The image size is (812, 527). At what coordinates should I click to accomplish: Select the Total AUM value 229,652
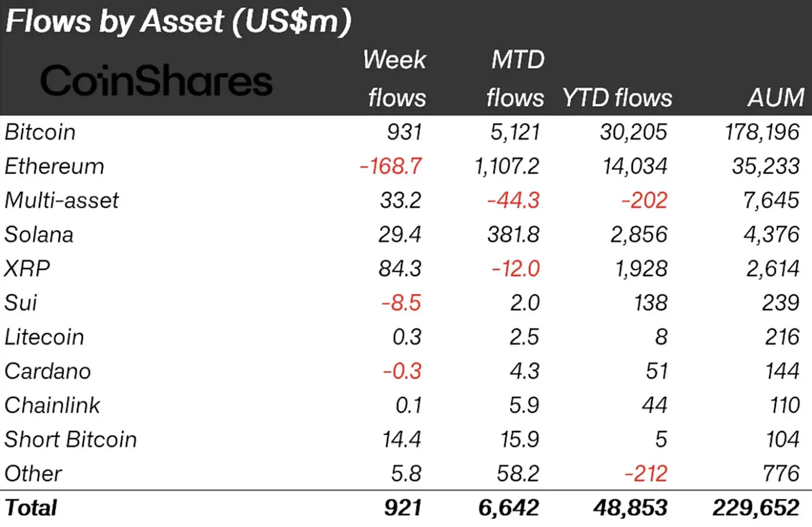tap(756, 508)
